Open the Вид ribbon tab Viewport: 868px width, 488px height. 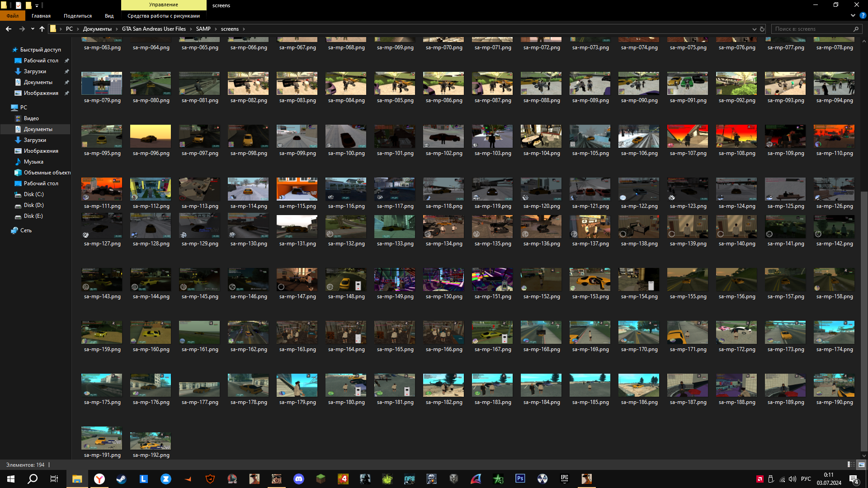pyautogui.click(x=109, y=16)
